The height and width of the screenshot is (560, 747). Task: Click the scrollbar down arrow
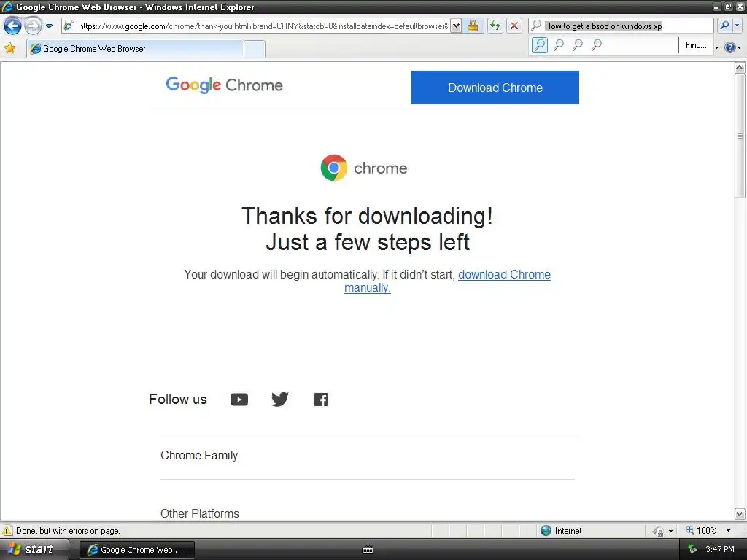click(x=740, y=514)
